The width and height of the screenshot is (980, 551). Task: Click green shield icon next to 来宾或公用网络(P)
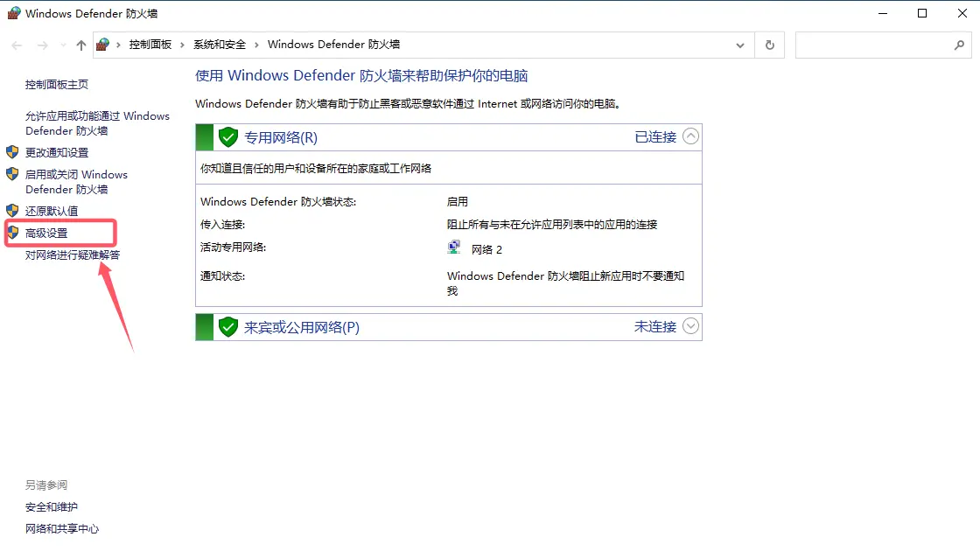(x=228, y=327)
